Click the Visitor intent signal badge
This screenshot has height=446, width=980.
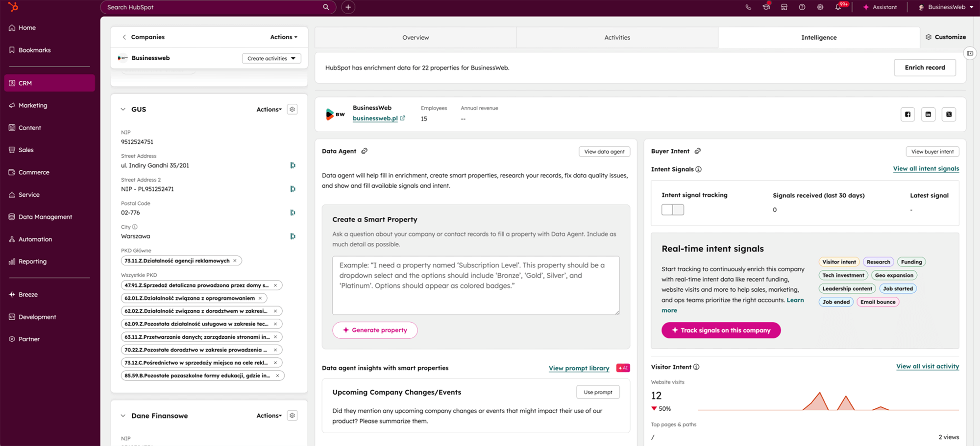pos(839,262)
